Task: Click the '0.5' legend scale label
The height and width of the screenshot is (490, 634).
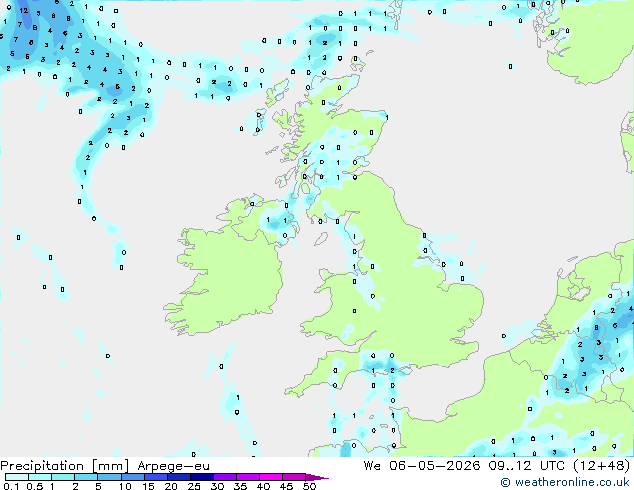Action: [35, 486]
